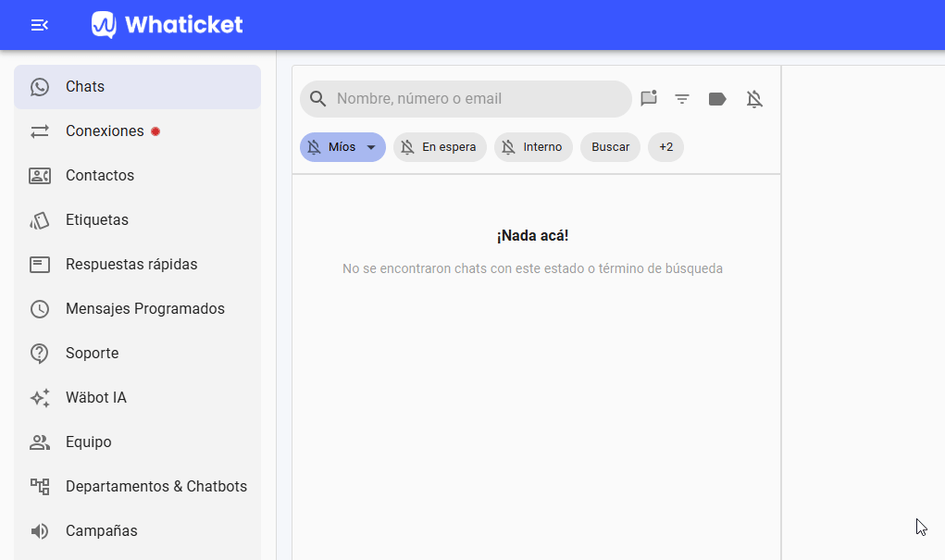Click the No se encontraron chats message
945x560 pixels.
point(533,268)
